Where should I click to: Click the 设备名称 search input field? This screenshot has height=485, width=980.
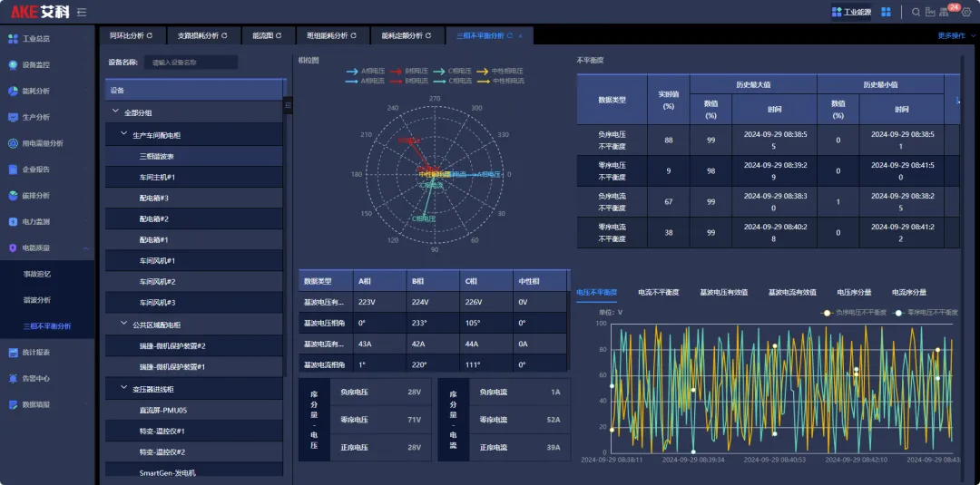(191, 63)
